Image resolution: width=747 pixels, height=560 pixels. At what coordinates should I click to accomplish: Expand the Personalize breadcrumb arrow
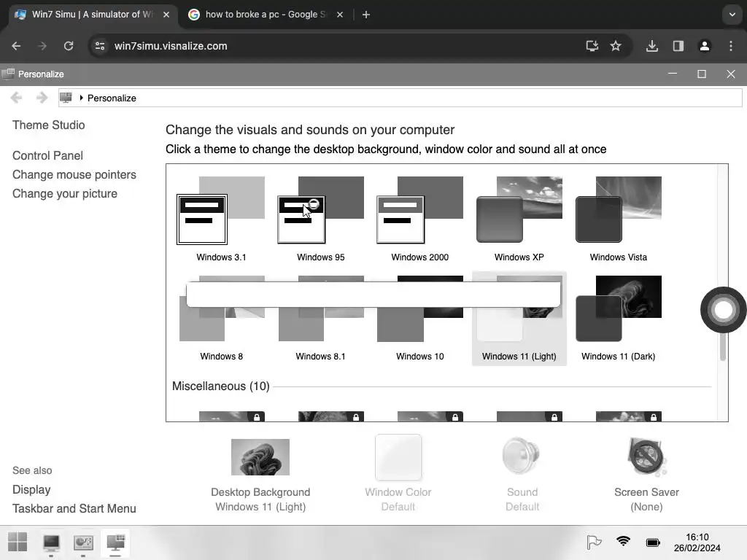tap(82, 98)
